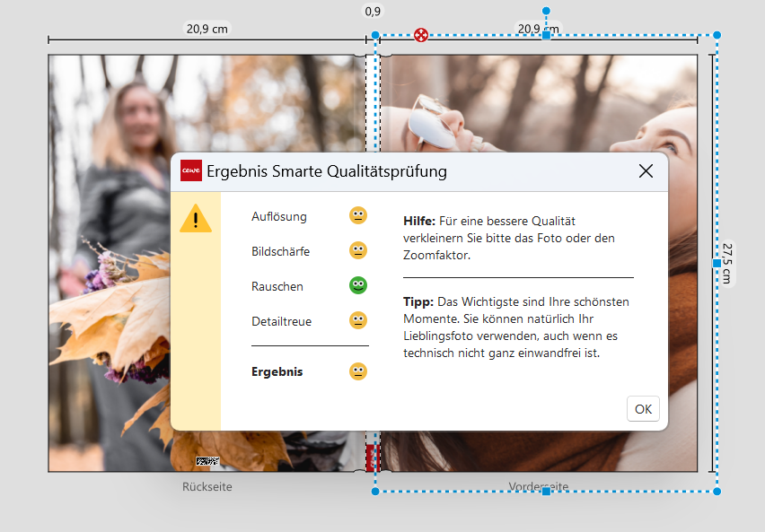Screen dimensions: 765x532
Task: Click the bold Ergebnis label
Action: [277, 372]
